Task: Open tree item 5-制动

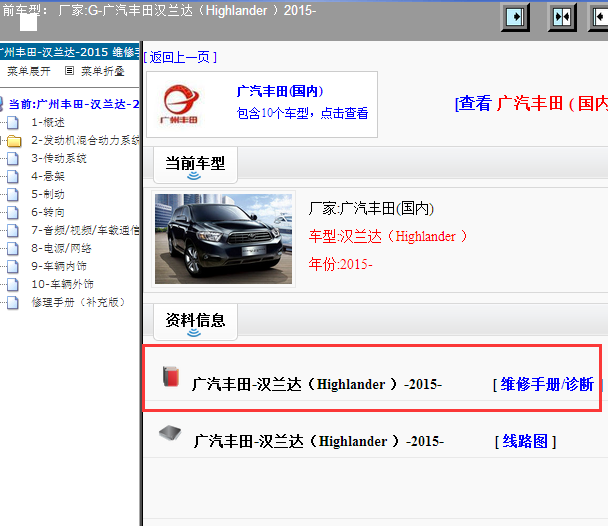Action: [x=48, y=194]
